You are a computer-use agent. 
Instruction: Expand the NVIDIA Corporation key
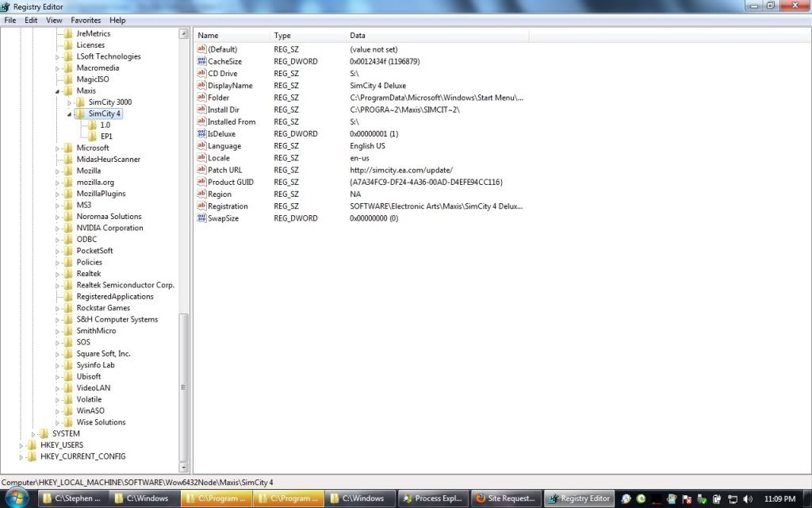[57, 228]
